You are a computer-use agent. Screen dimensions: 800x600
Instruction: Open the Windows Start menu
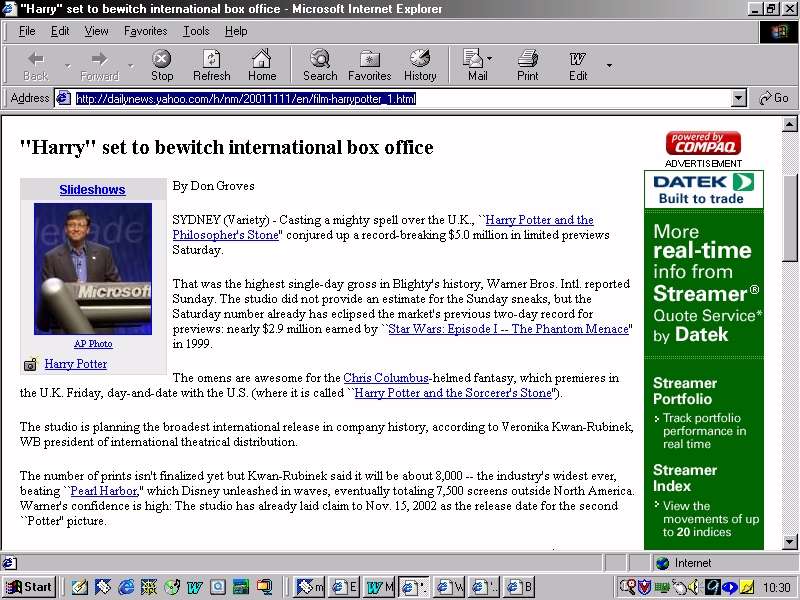click(29, 587)
